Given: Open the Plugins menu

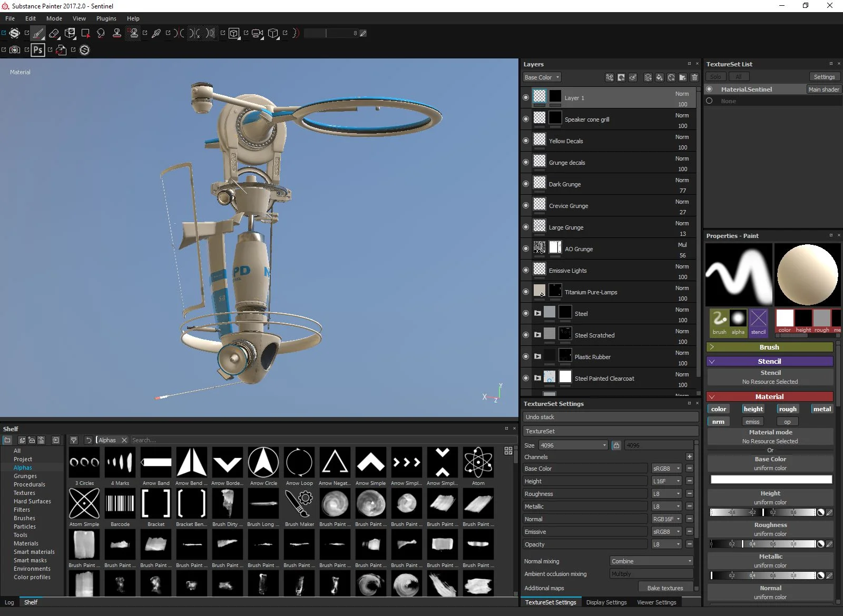Looking at the screenshot, I should pos(106,18).
